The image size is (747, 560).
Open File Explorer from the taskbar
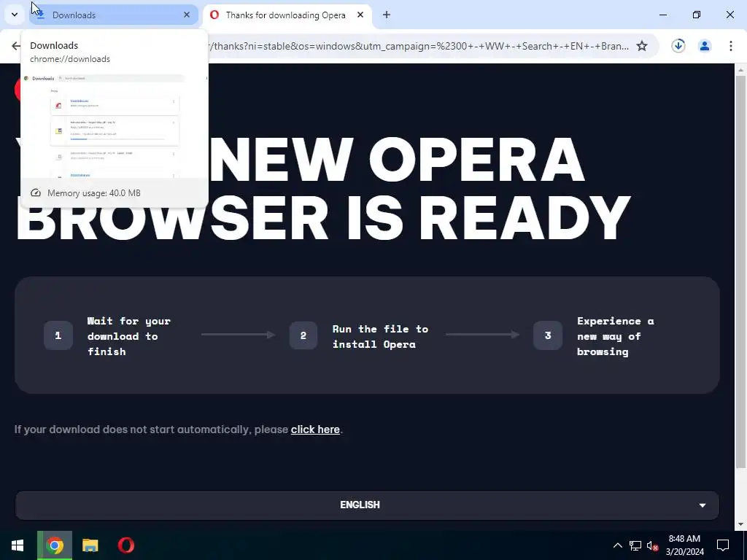coord(90,545)
